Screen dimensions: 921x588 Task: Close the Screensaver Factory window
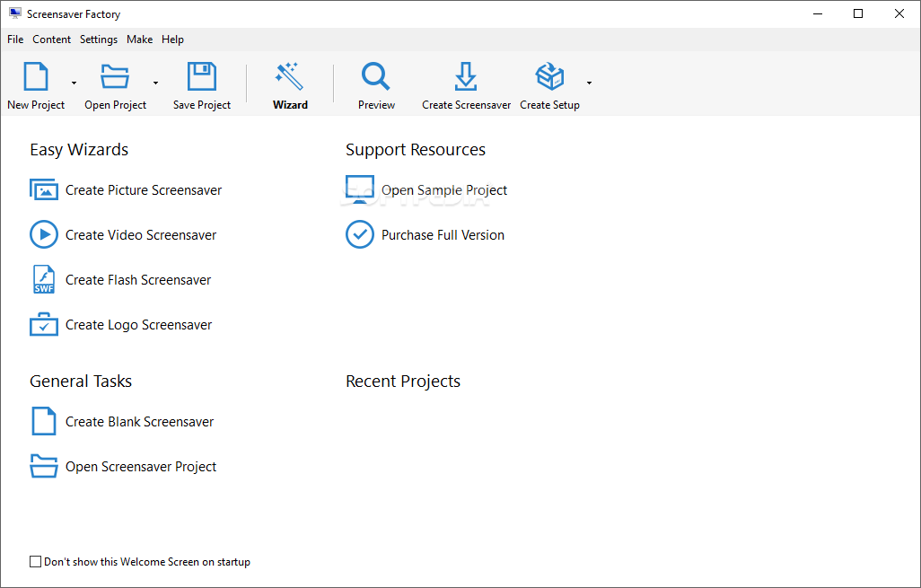tap(899, 13)
